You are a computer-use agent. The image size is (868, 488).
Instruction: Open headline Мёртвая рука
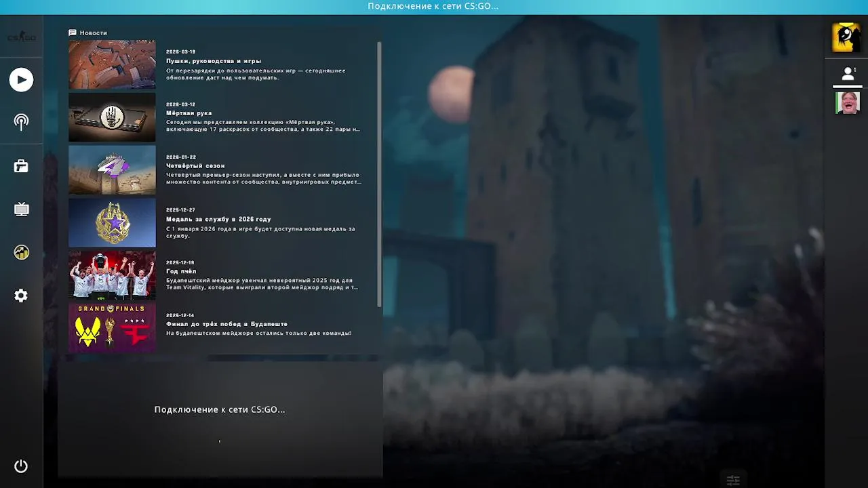189,113
